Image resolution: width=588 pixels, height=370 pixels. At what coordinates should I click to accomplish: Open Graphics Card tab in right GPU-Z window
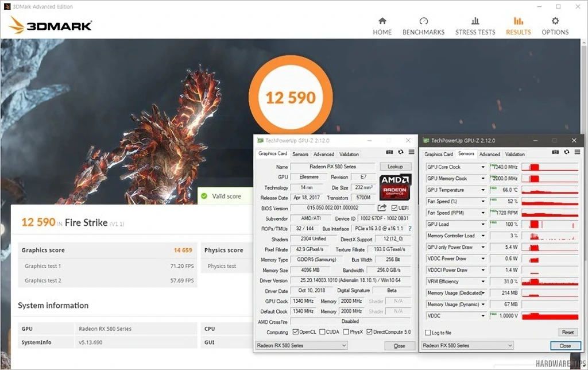[x=439, y=154]
